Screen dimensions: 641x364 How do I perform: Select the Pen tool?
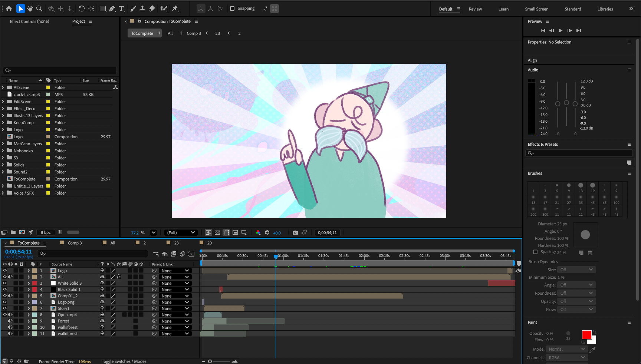pyautogui.click(x=112, y=9)
